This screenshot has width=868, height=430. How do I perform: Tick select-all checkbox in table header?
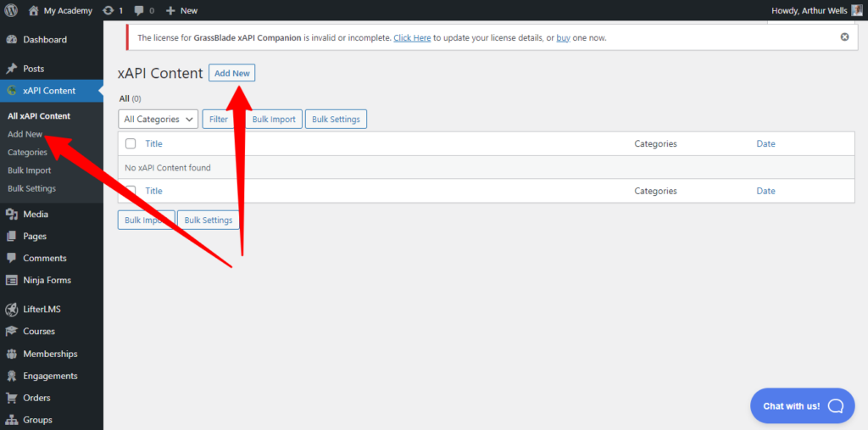coord(131,143)
